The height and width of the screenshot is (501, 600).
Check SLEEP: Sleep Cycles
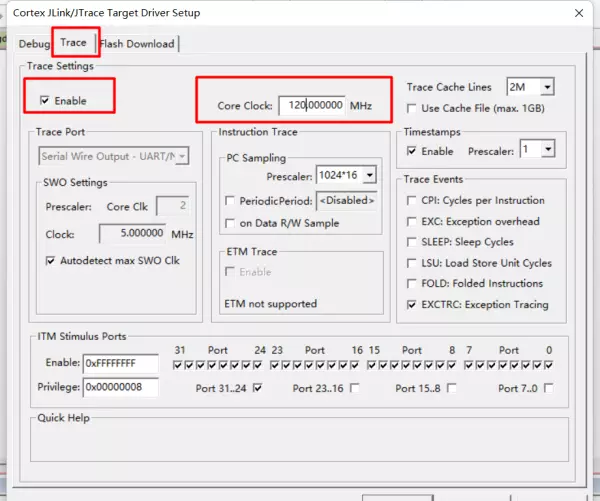point(411,242)
